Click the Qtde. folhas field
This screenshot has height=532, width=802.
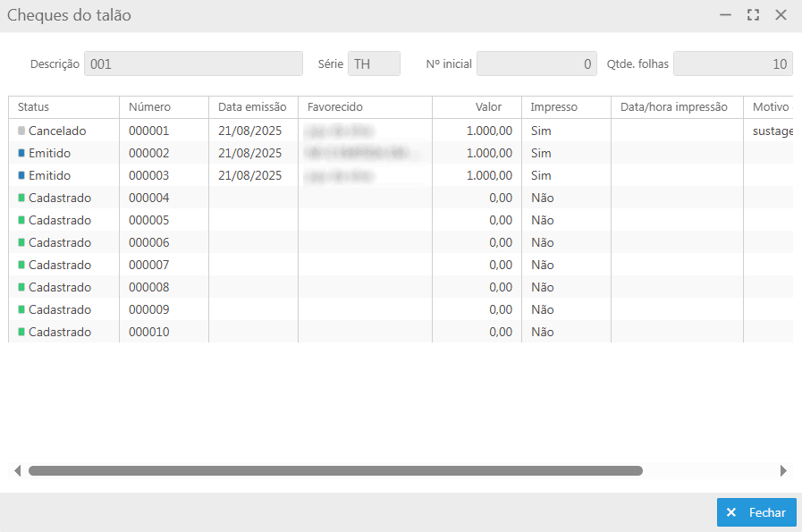point(732,63)
